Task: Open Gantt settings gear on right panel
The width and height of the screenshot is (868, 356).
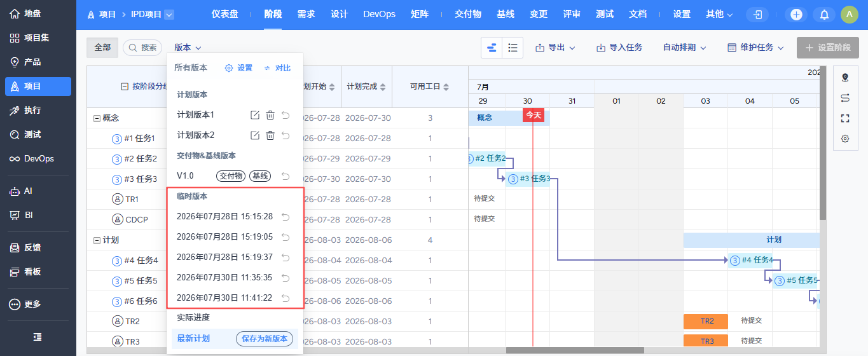Action: click(x=845, y=139)
